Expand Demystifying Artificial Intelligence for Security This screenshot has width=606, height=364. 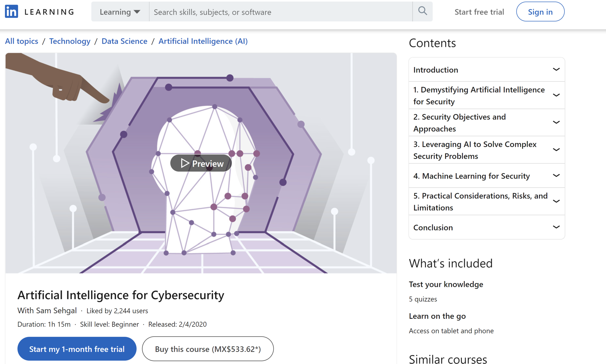click(x=556, y=95)
